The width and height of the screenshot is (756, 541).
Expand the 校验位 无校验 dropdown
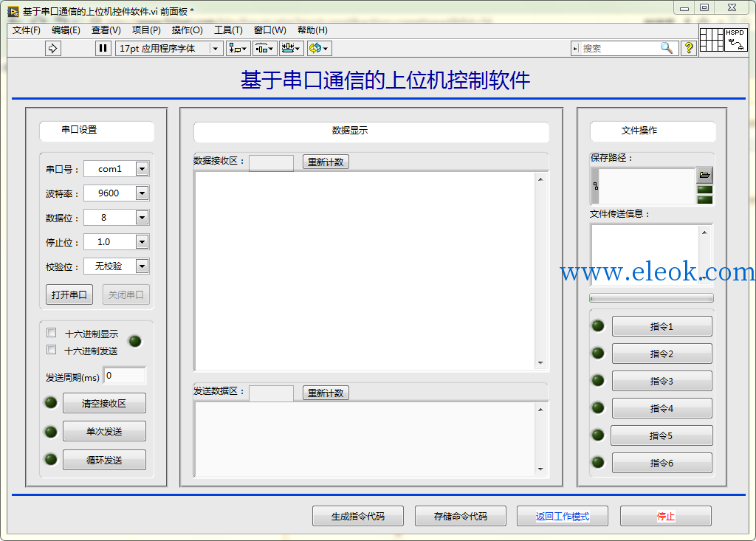[x=142, y=266]
